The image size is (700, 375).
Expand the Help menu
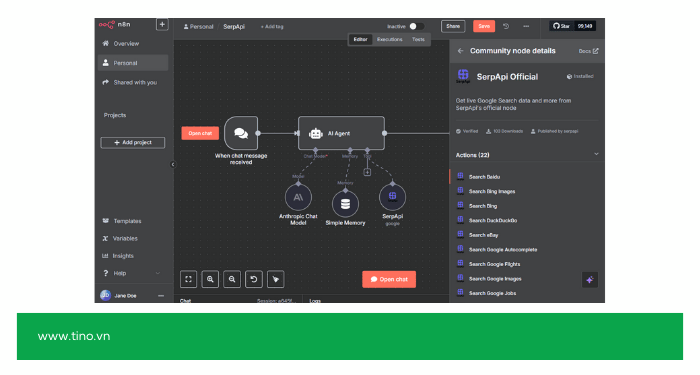pyautogui.click(x=131, y=273)
